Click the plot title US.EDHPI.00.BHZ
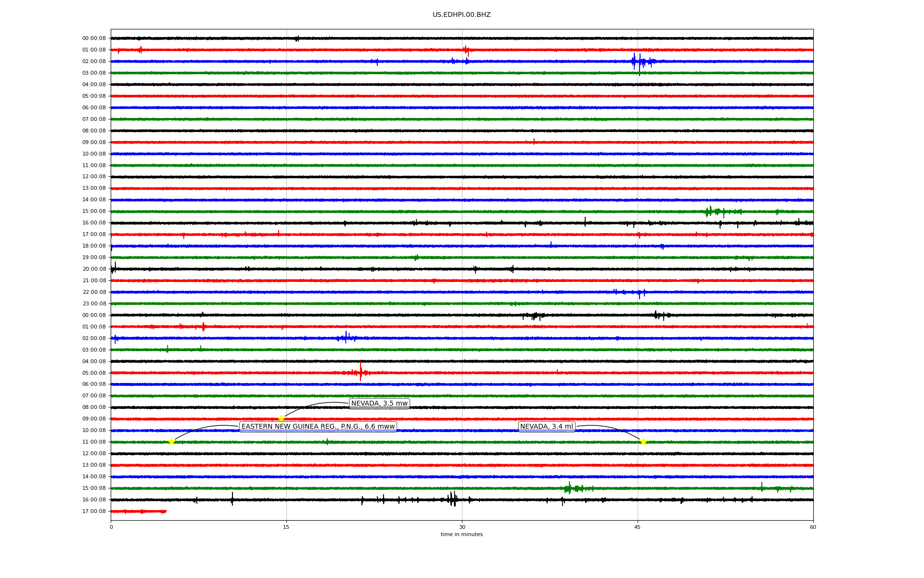The width and height of the screenshot is (924, 578). tap(462, 15)
